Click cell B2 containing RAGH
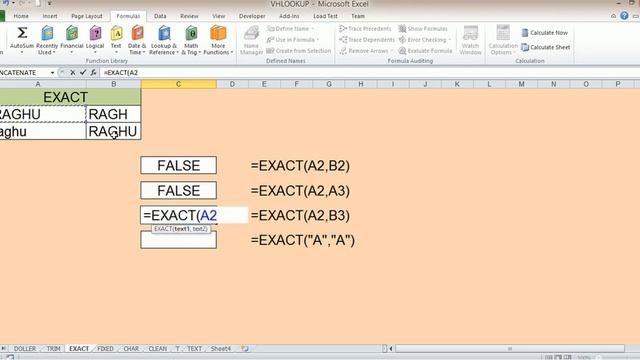The height and width of the screenshot is (360, 640). tap(113, 114)
